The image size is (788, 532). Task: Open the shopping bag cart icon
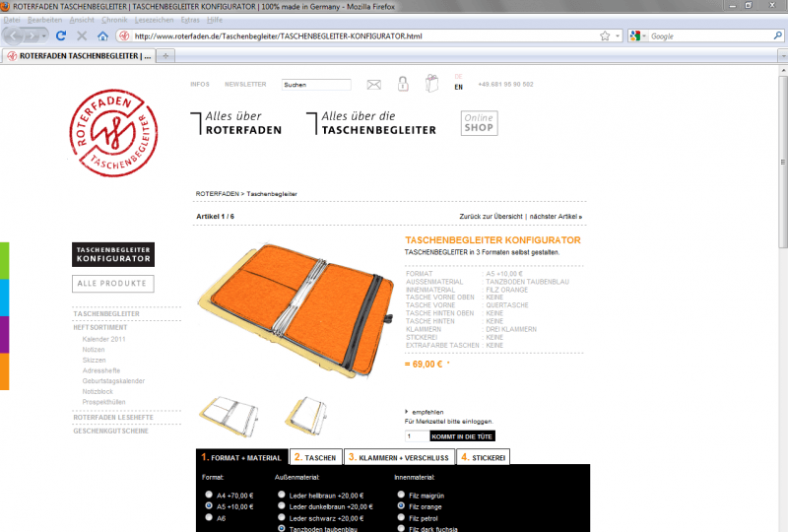[x=431, y=83]
